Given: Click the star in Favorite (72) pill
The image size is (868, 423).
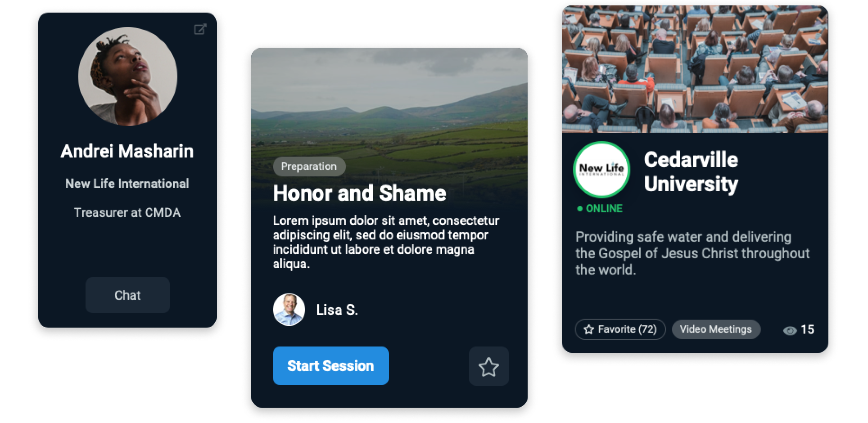Looking at the screenshot, I should 588,329.
